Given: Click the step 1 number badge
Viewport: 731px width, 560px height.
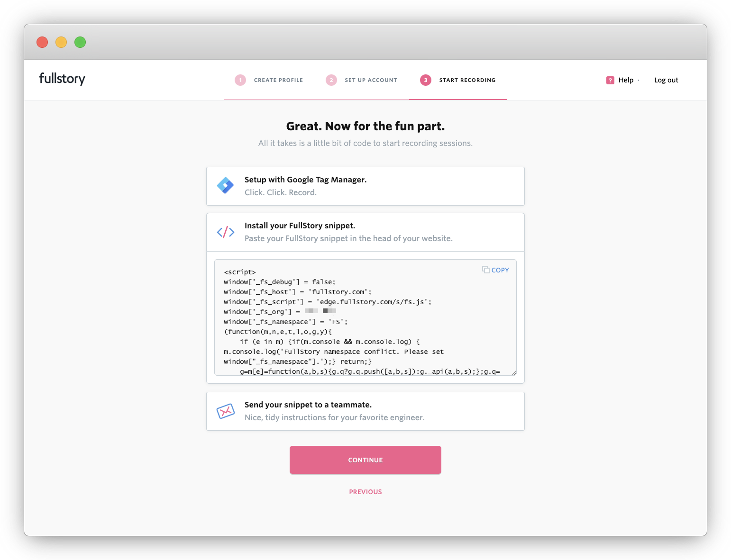Looking at the screenshot, I should click(x=240, y=80).
